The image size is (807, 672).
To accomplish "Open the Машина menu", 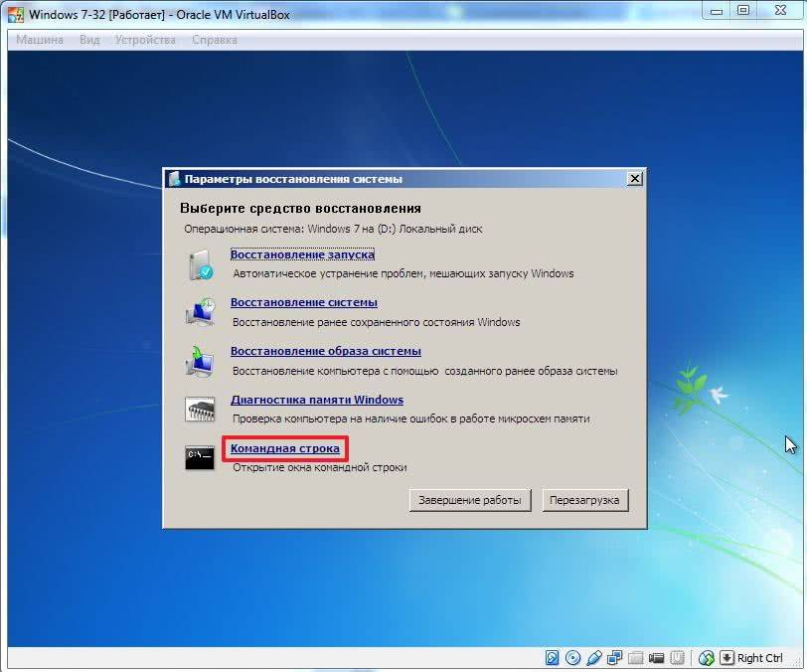I will 40,40.
